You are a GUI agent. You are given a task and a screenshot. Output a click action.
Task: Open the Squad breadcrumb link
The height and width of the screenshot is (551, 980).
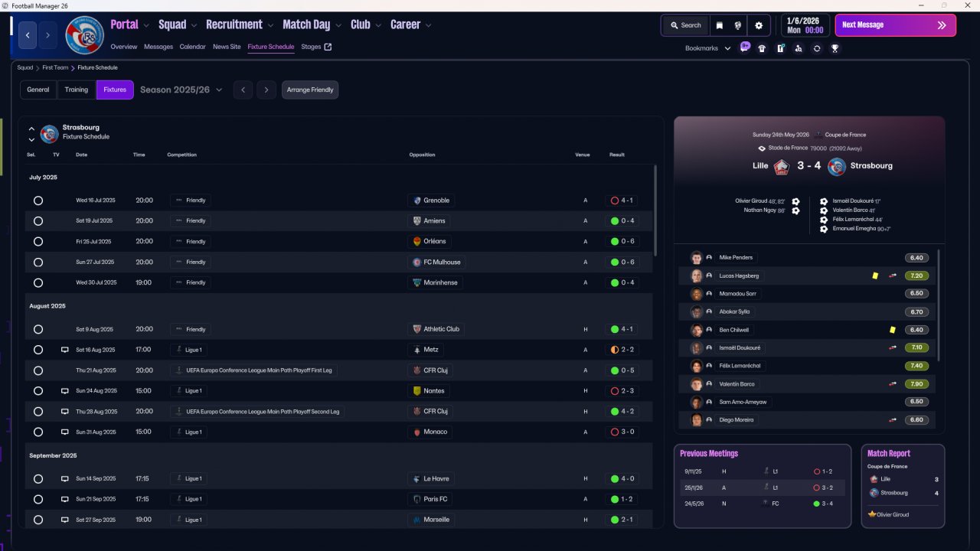pos(25,67)
